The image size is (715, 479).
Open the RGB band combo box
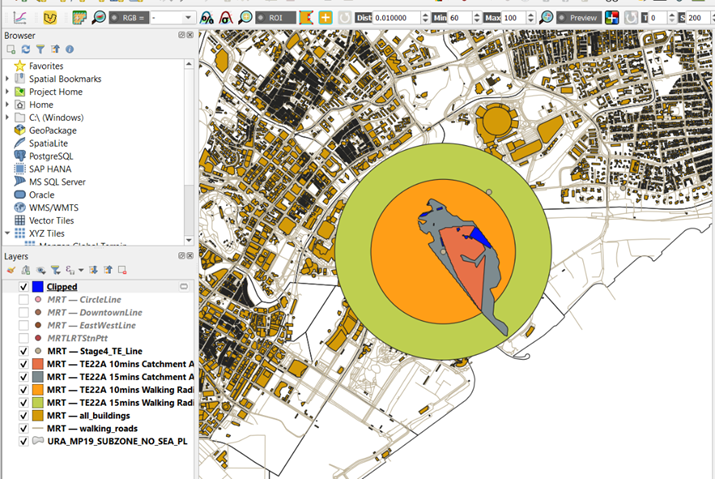click(x=173, y=18)
